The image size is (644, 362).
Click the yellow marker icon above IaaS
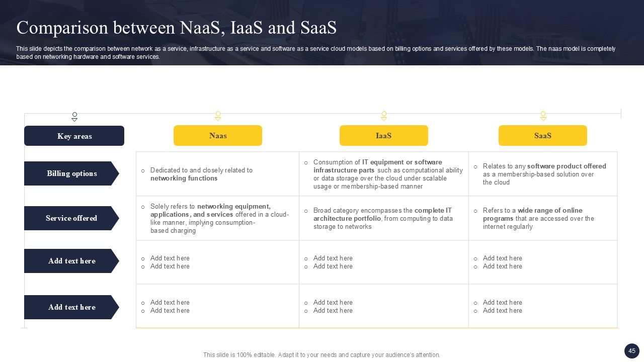click(x=384, y=116)
